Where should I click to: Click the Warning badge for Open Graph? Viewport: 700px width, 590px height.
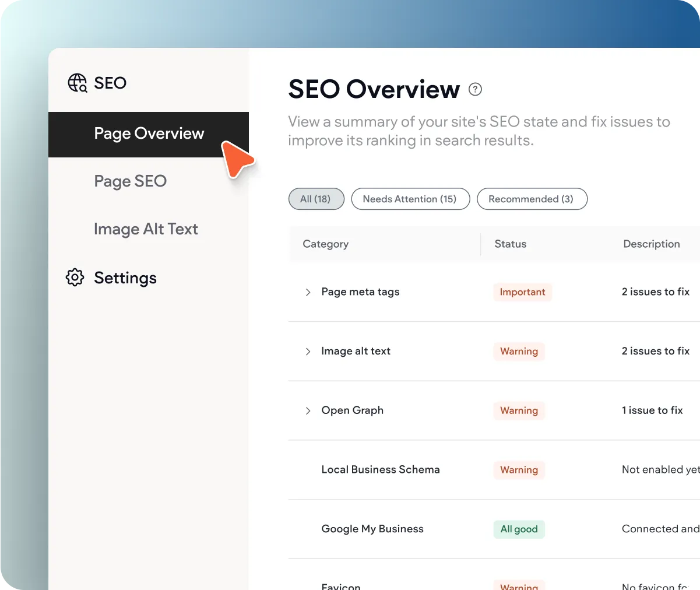coord(519,411)
